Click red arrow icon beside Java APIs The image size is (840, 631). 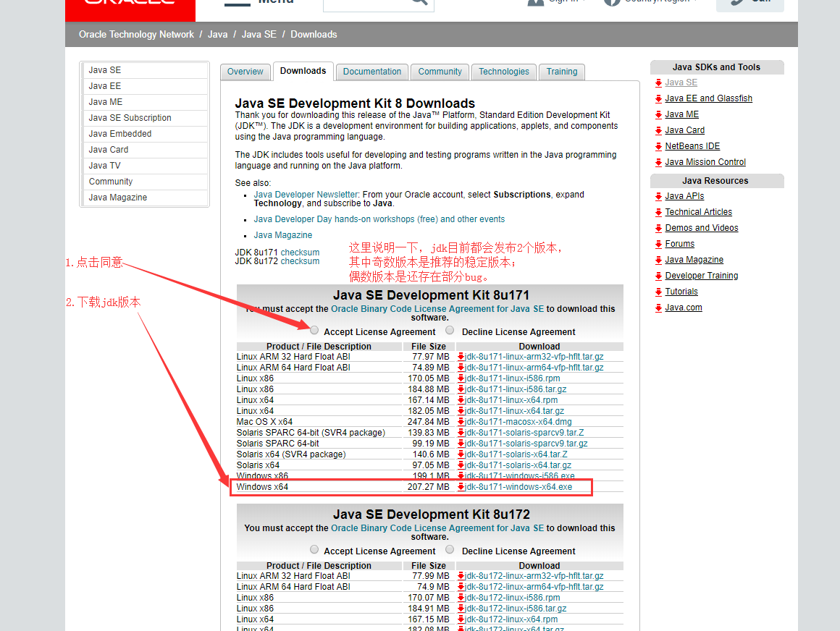tap(658, 197)
